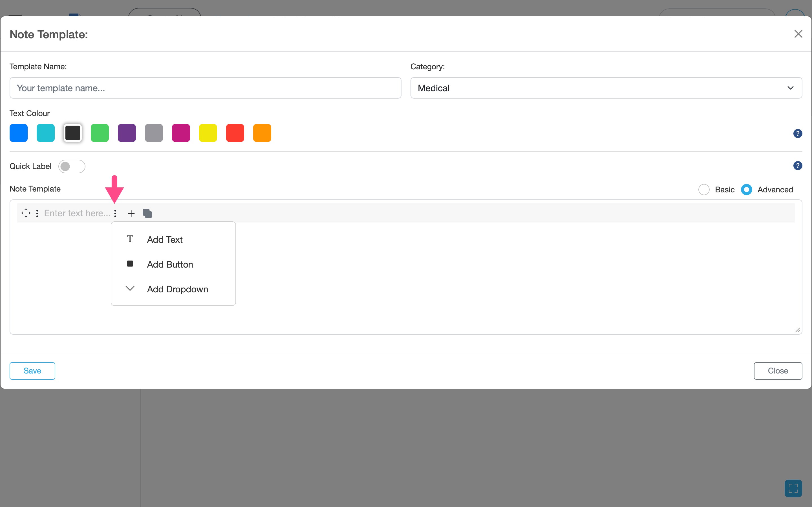
Task: Click the plus icon to add an element
Action: point(131,213)
